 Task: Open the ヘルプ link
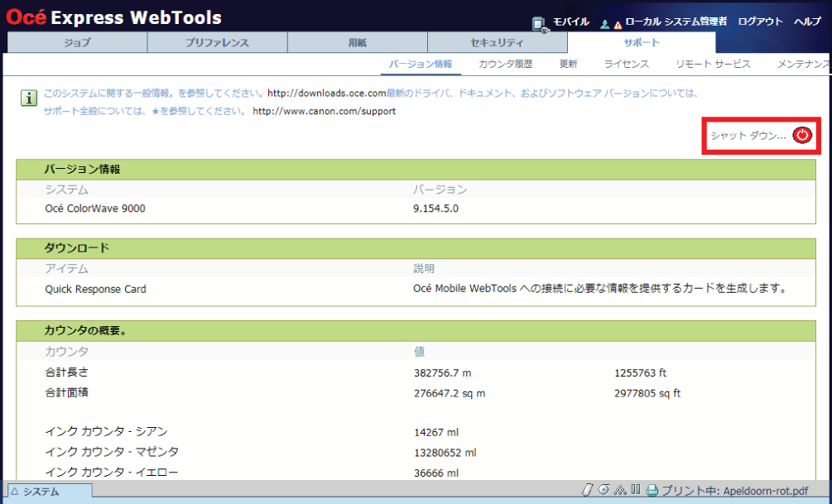[x=808, y=22]
